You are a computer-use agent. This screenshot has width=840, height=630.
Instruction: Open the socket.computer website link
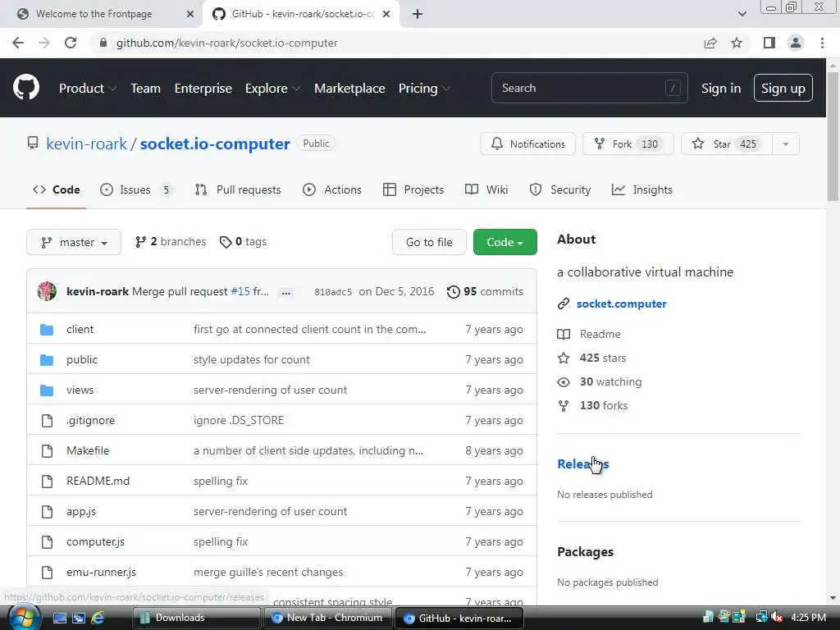click(622, 304)
